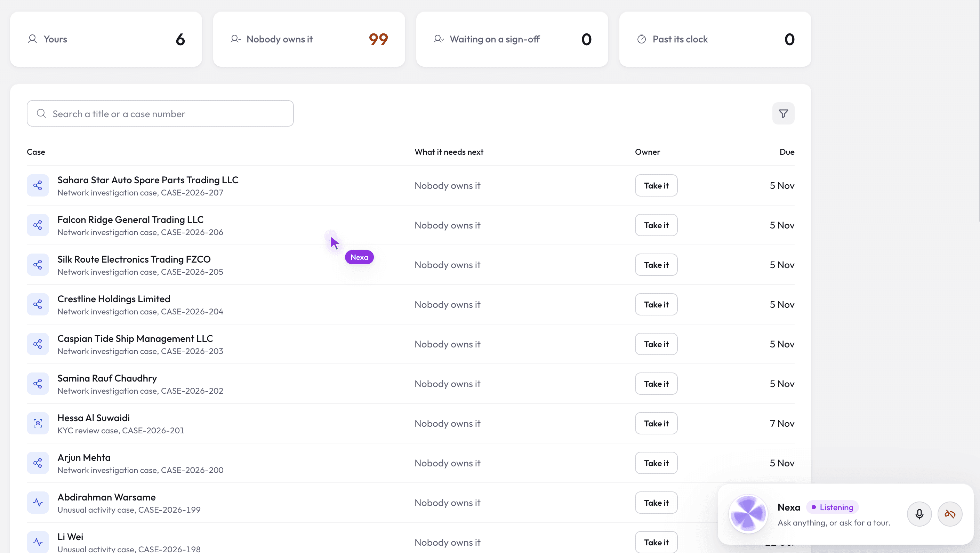The width and height of the screenshot is (980, 553).
Task: Take the Falcon Ridge General Trading case
Action: [x=656, y=225]
